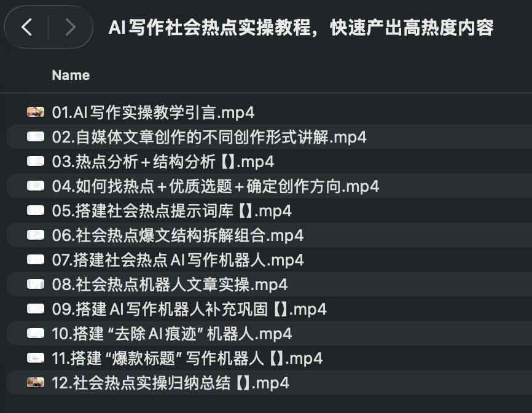The width and height of the screenshot is (532, 413).
Task: Select file 11.搭建"爆款标题"写作机器人
Action: pyautogui.click(x=187, y=358)
